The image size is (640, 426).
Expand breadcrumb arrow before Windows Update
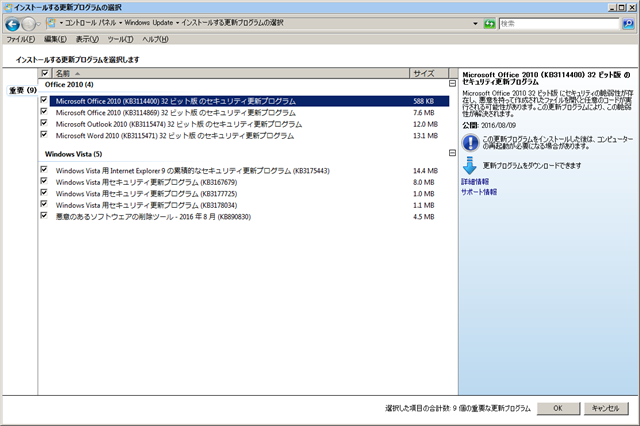[x=120, y=23]
